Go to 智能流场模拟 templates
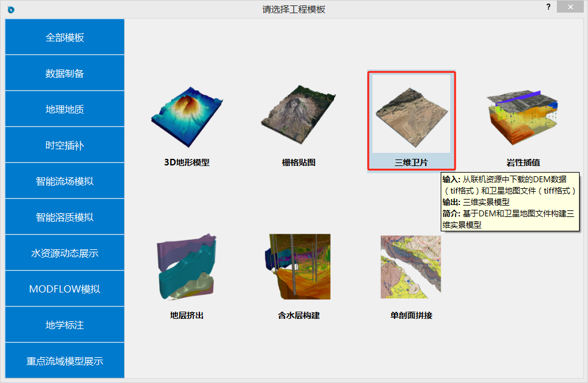This screenshot has height=383, width=588. [65, 181]
